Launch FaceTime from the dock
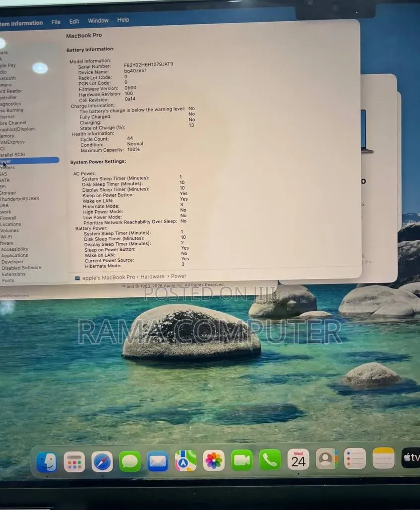420x510 pixels. click(x=241, y=460)
